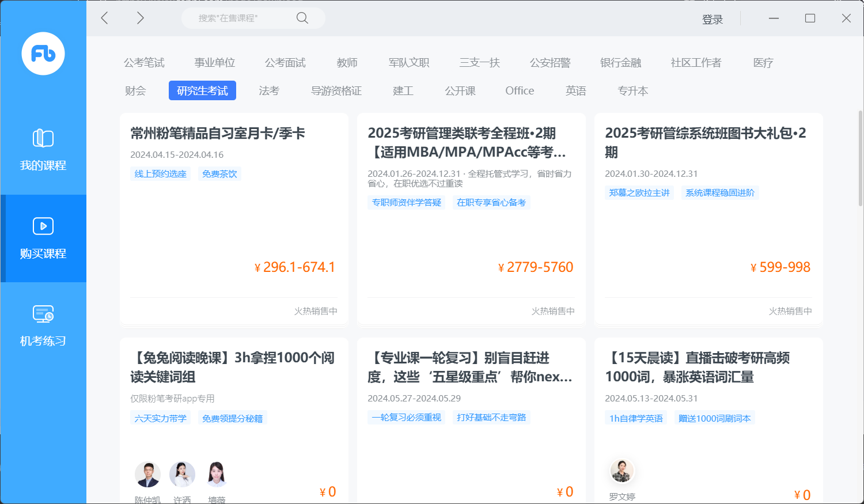Open the 公安招警 category
Viewport: 864px width, 504px height.
click(x=550, y=63)
